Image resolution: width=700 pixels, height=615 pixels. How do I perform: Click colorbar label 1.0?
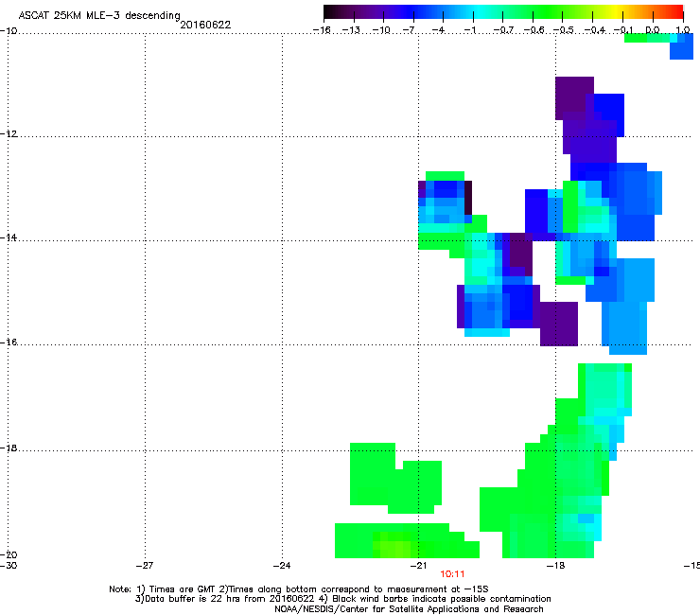(x=683, y=30)
